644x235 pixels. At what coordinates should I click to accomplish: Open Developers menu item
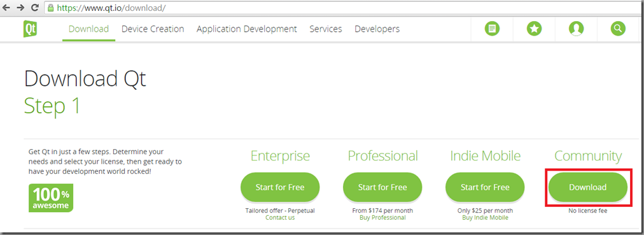pyautogui.click(x=377, y=29)
